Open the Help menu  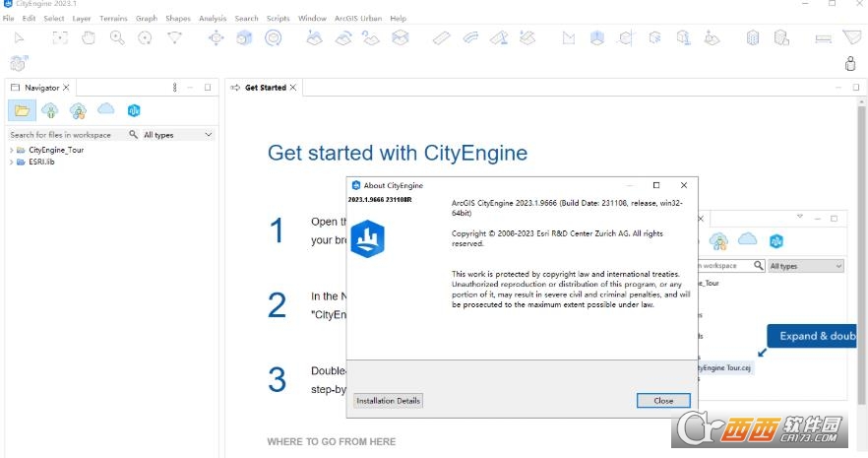coord(398,19)
